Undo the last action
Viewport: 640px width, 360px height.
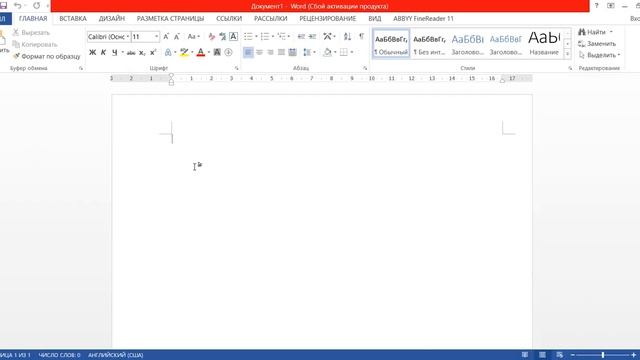(x=18, y=6)
